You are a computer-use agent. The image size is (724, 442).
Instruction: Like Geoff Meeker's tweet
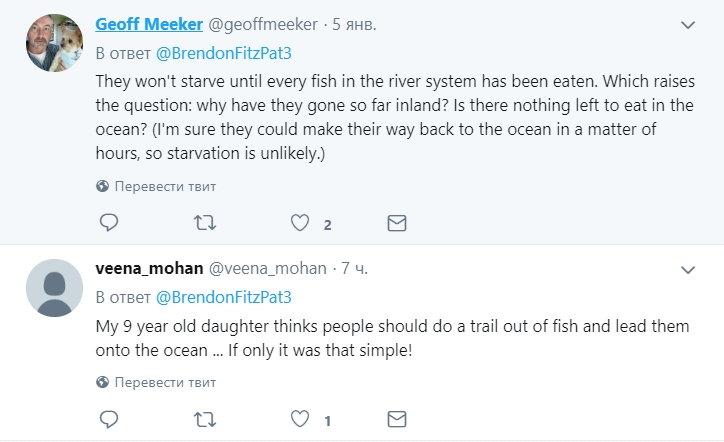(x=300, y=223)
